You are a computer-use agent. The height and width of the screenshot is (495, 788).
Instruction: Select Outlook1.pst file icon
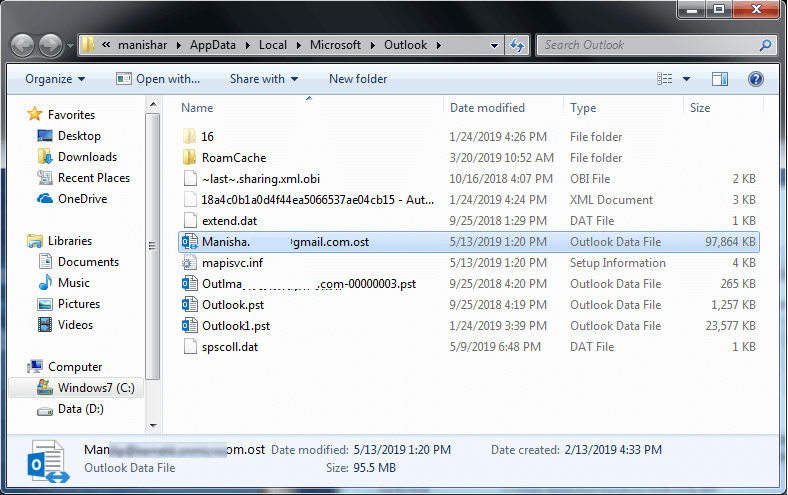pos(189,326)
